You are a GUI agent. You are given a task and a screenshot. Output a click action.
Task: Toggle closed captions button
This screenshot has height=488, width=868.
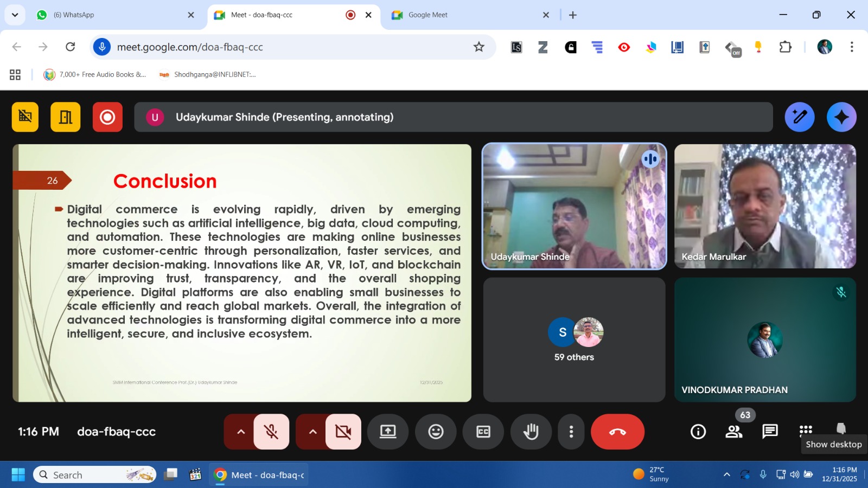pos(483,432)
